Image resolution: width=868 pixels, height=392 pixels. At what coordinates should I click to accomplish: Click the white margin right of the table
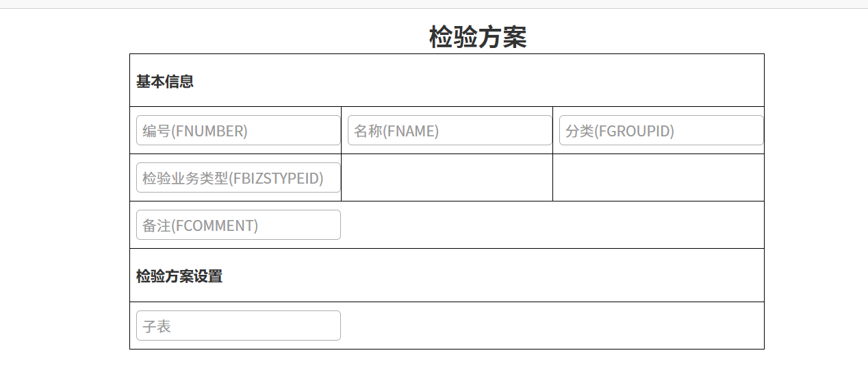[x=815, y=206]
